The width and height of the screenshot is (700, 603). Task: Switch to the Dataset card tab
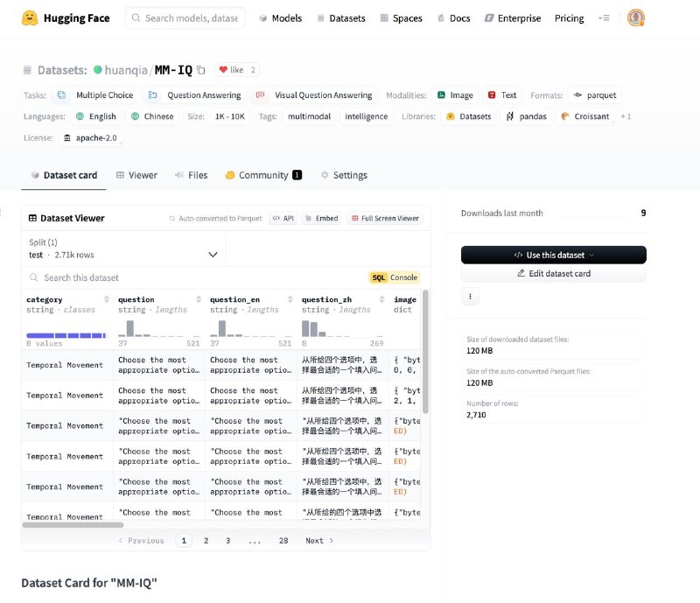64,175
